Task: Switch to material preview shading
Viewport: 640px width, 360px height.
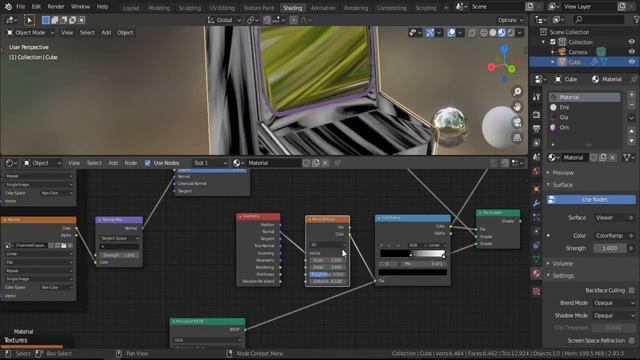Action: (502, 33)
